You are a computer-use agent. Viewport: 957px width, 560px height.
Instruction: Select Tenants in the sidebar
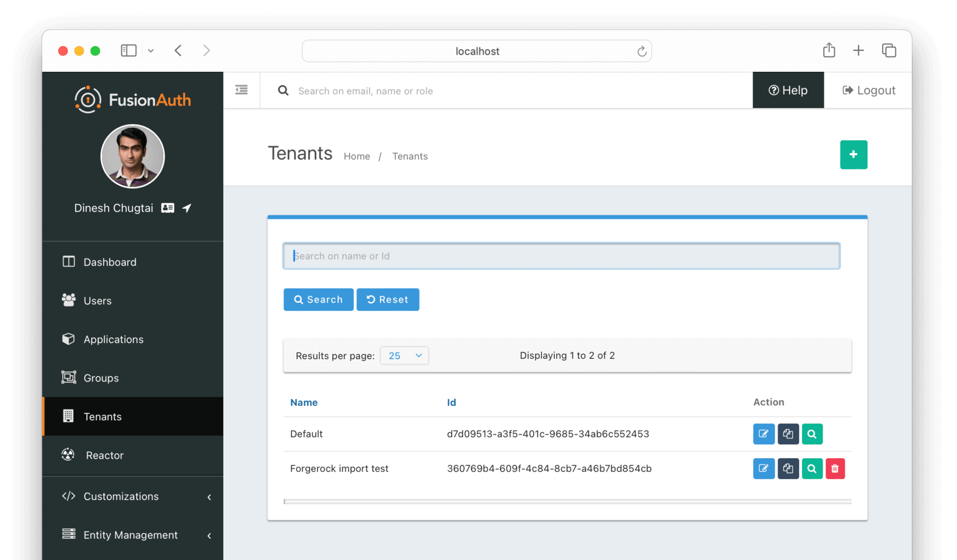(133, 416)
